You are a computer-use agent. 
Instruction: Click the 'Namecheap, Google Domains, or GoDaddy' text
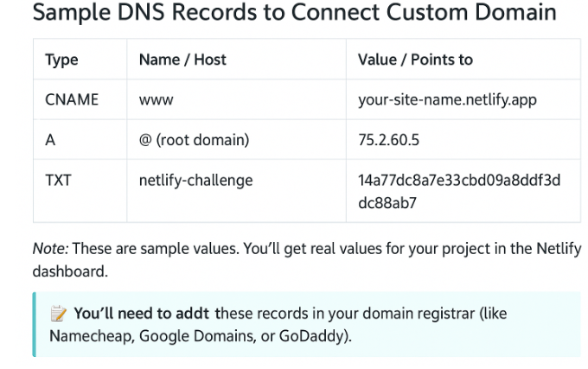pos(196,336)
